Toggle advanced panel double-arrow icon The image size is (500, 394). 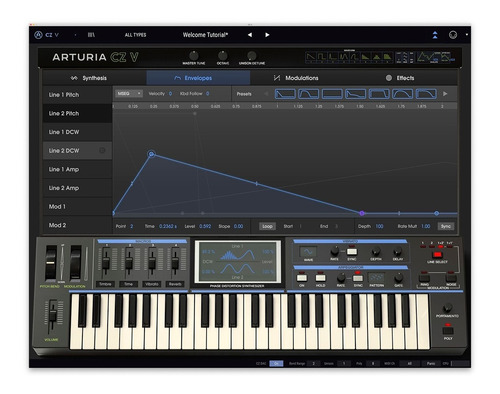pyautogui.click(x=435, y=35)
